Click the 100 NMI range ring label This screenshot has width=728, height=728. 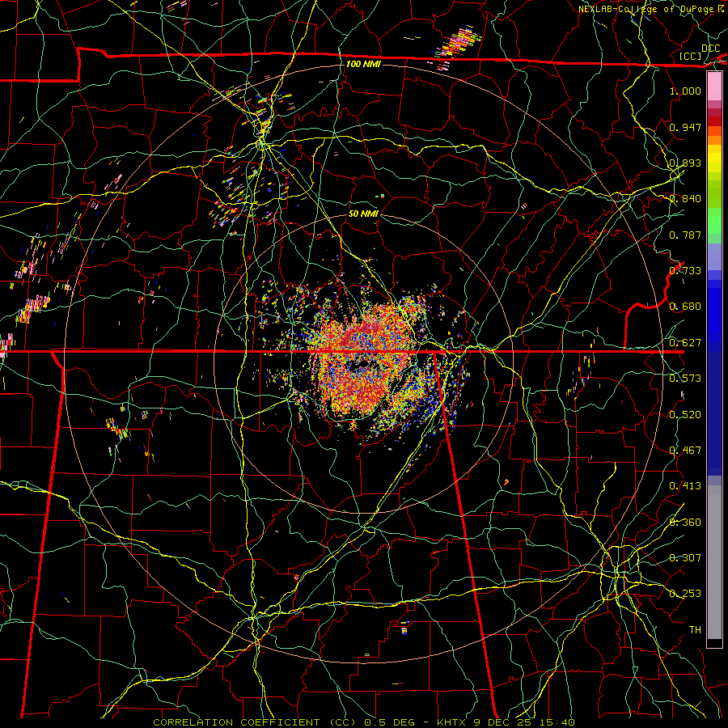363,64
